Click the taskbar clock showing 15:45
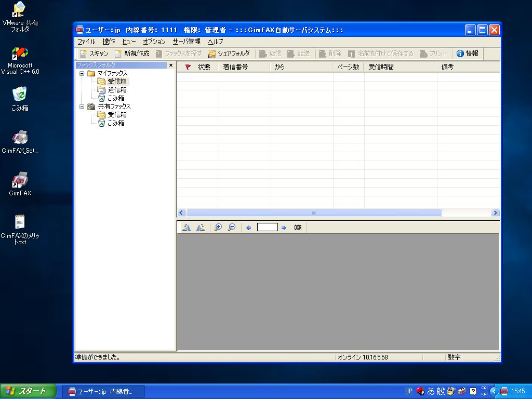Viewport: 532px width, 399px height. coord(518,391)
